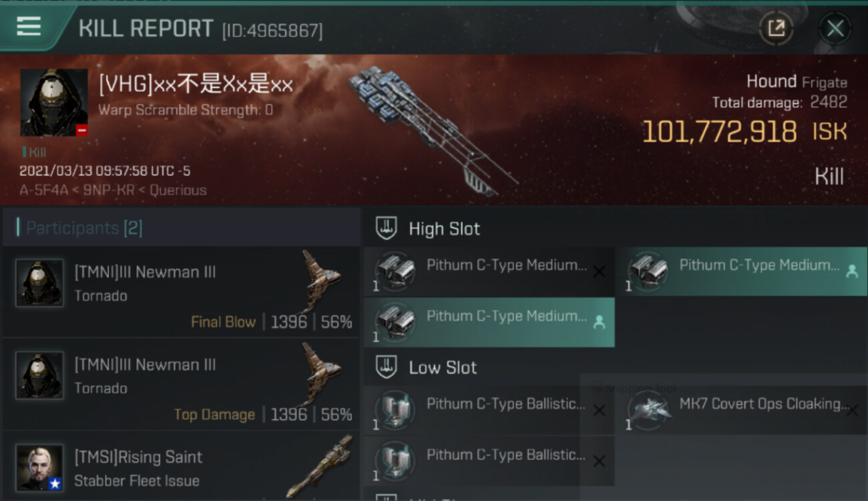
Task: Select second Pithum C-Type Ballistic module
Action: (489, 461)
